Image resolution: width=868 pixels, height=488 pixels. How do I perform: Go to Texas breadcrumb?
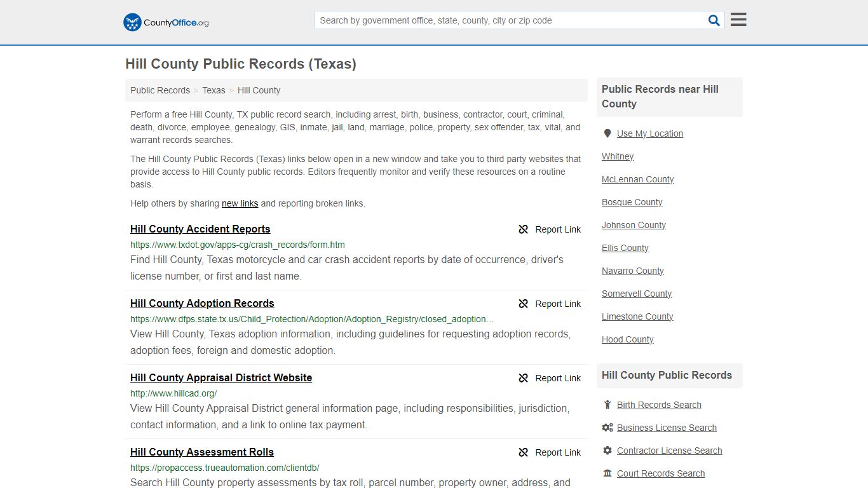(214, 90)
